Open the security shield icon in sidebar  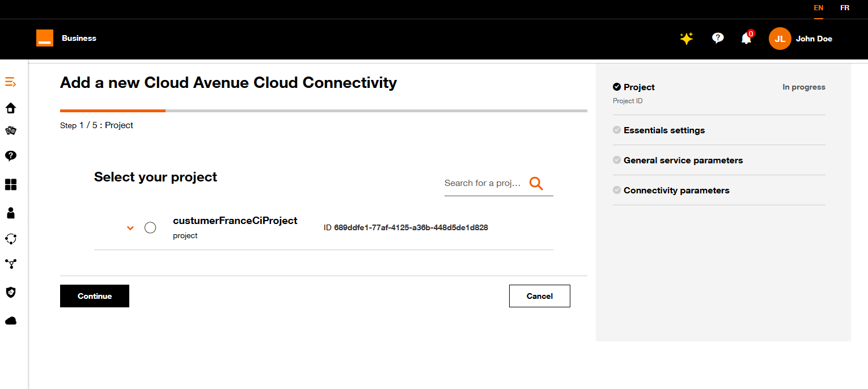click(x=11, y=292)
